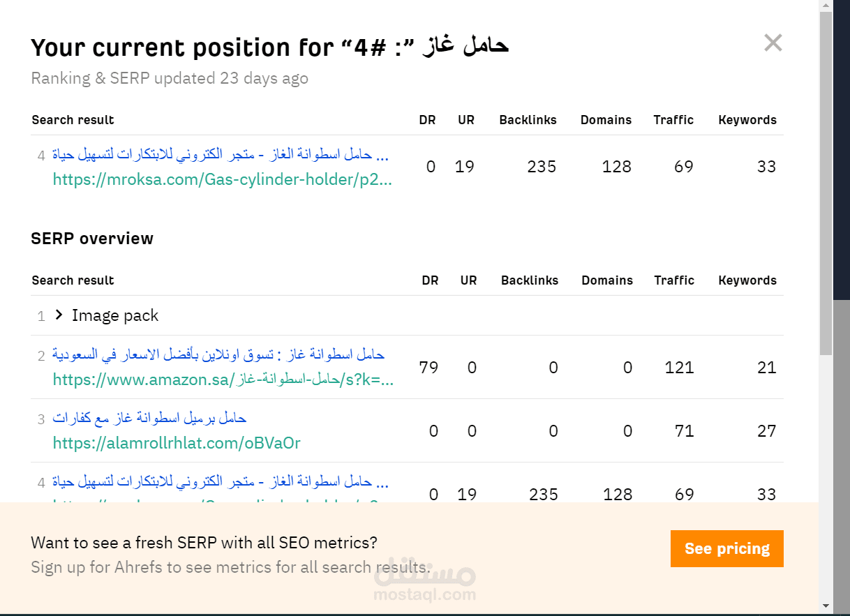Open the mroksa.com Gas-cylinder-holder URL in the top table
The image size is (850, 616).
point(222,180)
